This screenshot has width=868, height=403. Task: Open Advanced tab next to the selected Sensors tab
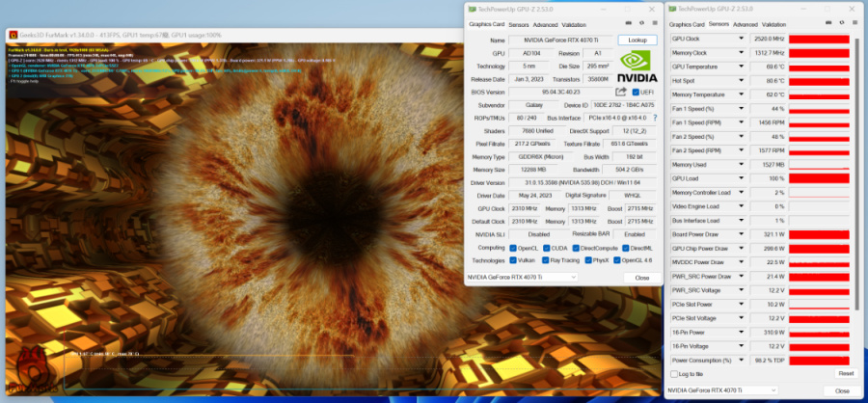(745, 24)
